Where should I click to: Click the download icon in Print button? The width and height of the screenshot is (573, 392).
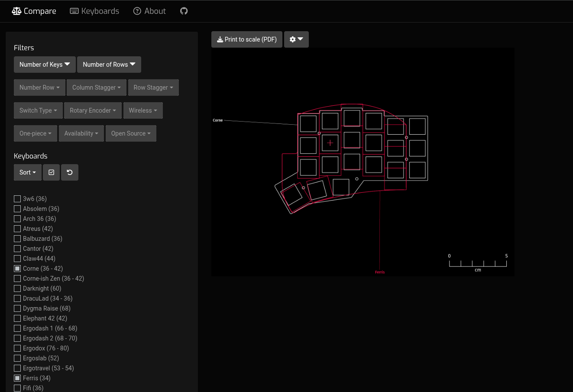pyautogui.click(x=220, y=39)
